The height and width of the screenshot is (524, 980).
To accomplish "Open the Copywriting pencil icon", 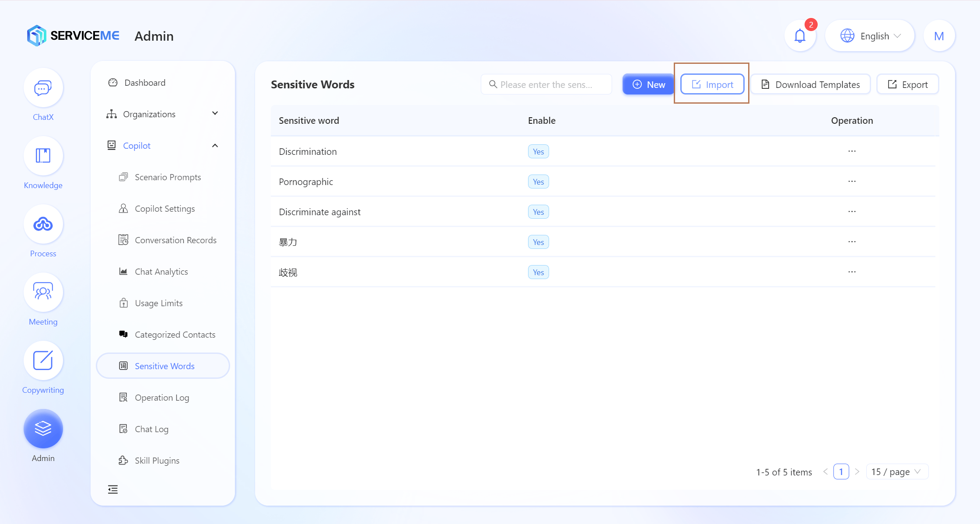I will pos(43,361).
